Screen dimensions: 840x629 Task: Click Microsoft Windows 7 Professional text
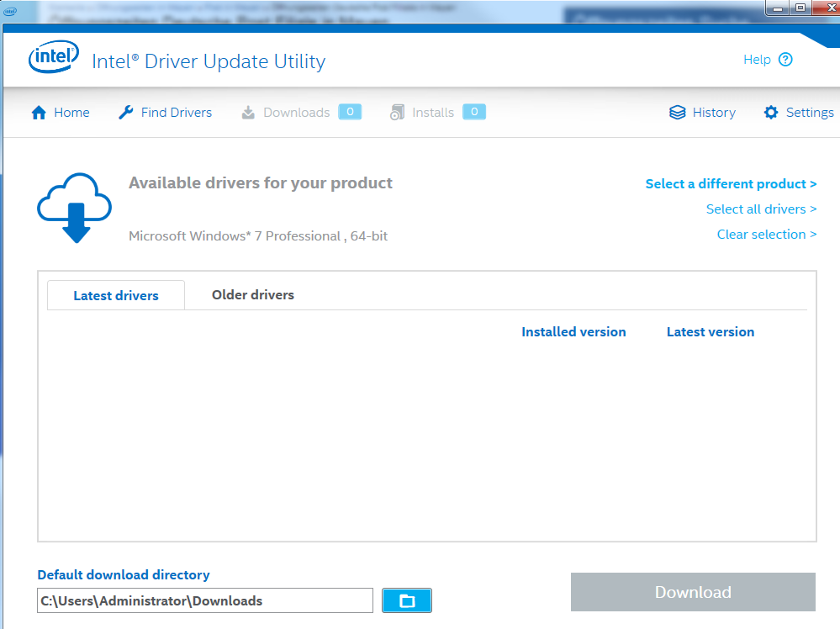(x=257, y=236)
